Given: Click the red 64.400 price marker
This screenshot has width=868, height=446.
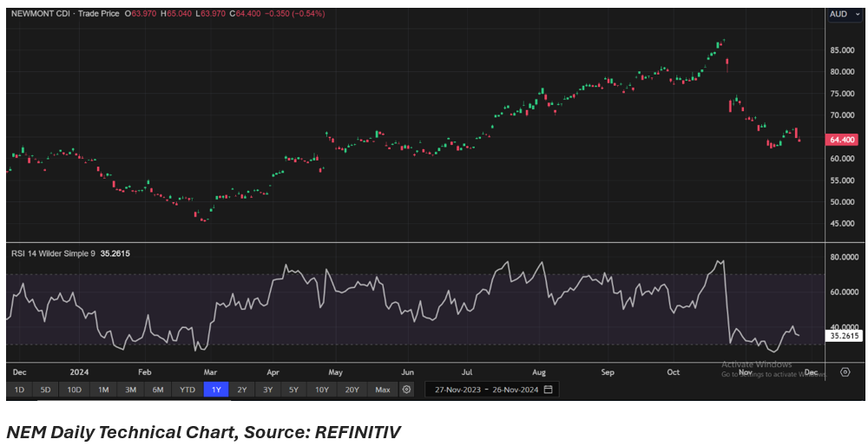Looking at the screenshot, I should (843, 140).
